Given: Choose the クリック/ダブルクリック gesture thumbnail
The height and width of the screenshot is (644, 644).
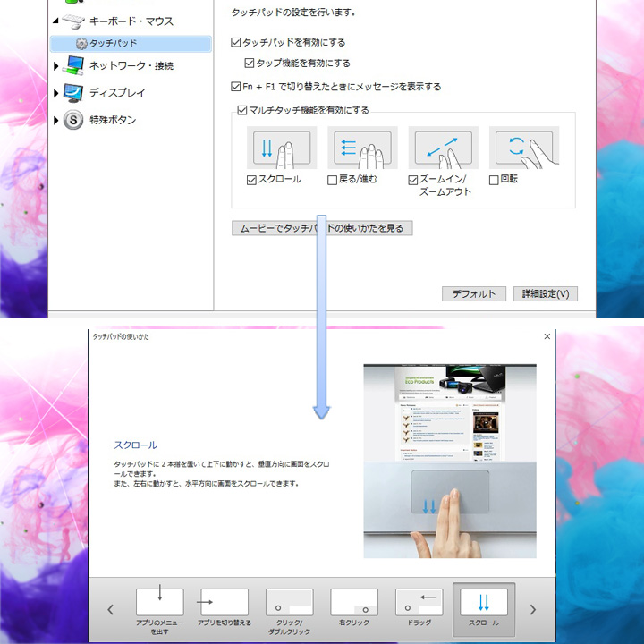Looking at the screenshot, I should pyautogui.click(x=289, y=602).
